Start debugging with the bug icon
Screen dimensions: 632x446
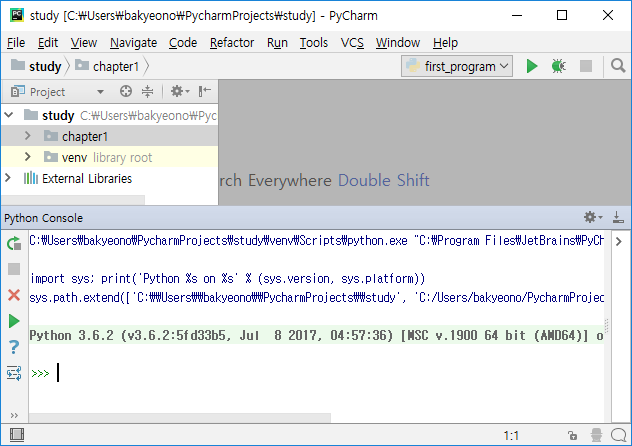click(x=558, y=66)
